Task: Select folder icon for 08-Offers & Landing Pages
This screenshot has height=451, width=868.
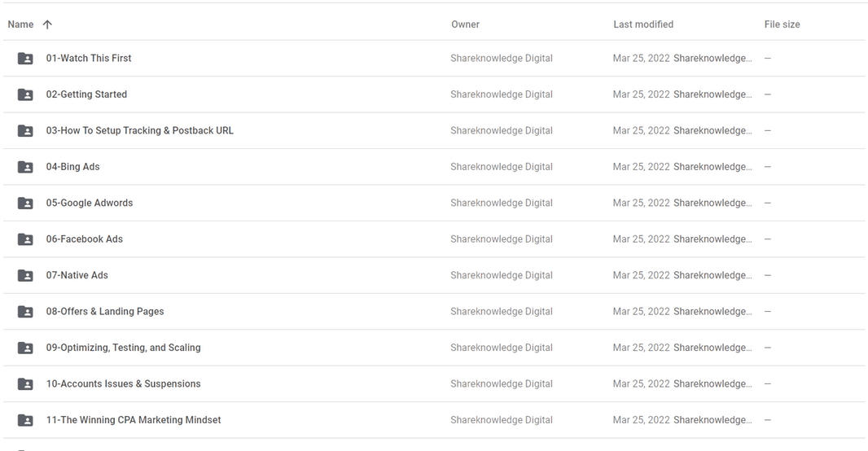Action: click(x=25, y=312)
